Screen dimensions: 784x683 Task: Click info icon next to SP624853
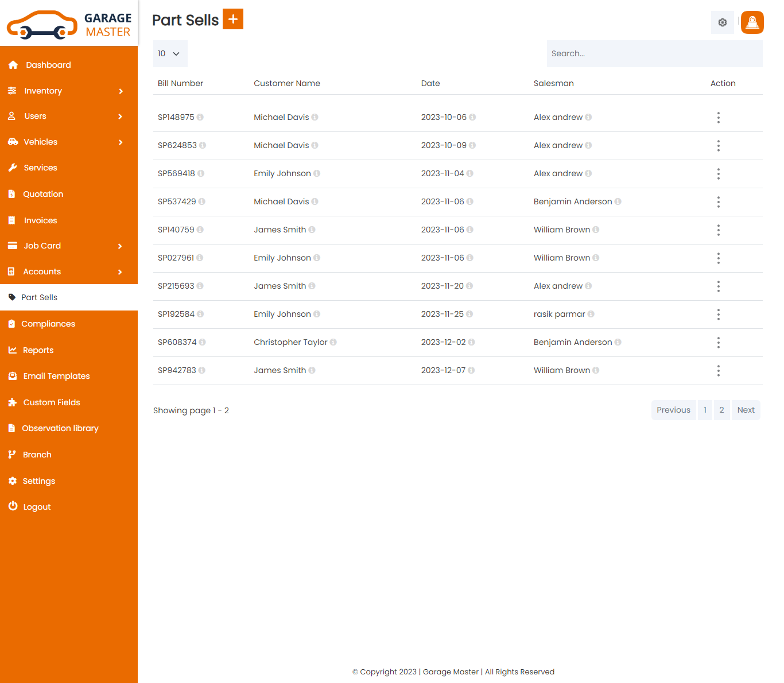pos(203,146)
